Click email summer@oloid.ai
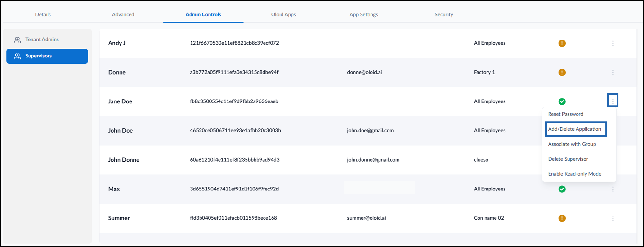Image resolution: width=644 pixels, height=247 pixels. point(366,218)
